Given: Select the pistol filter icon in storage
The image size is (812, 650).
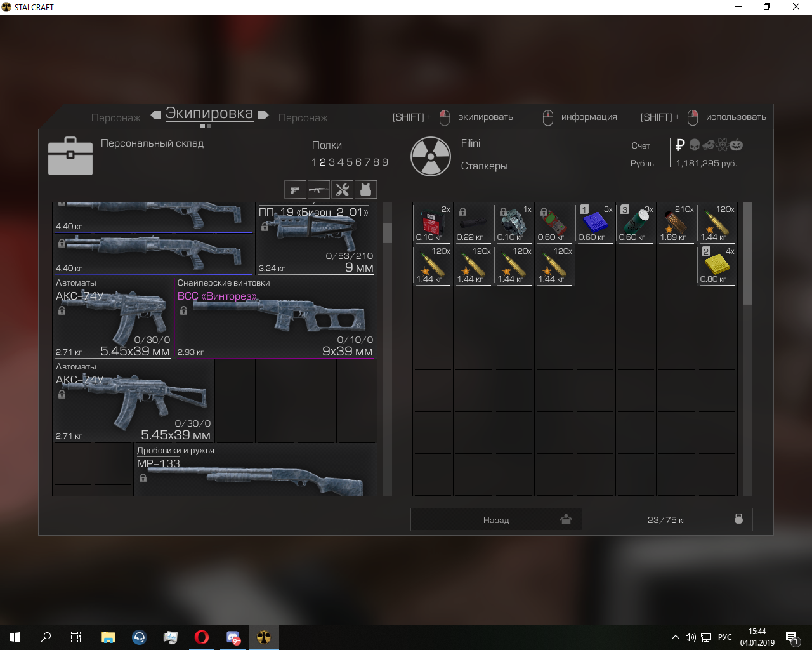Looking at the screenshot, I should [x=295, y=190].
